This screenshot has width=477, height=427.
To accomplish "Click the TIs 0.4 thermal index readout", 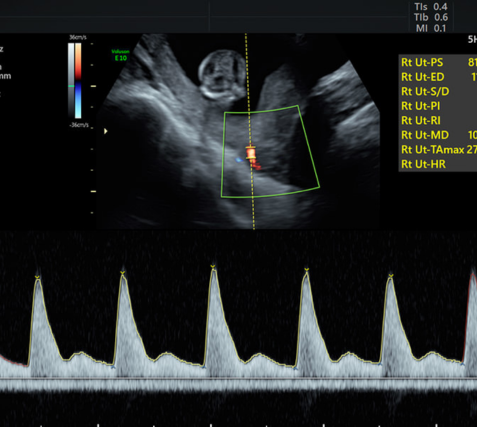I will point(431,7).
